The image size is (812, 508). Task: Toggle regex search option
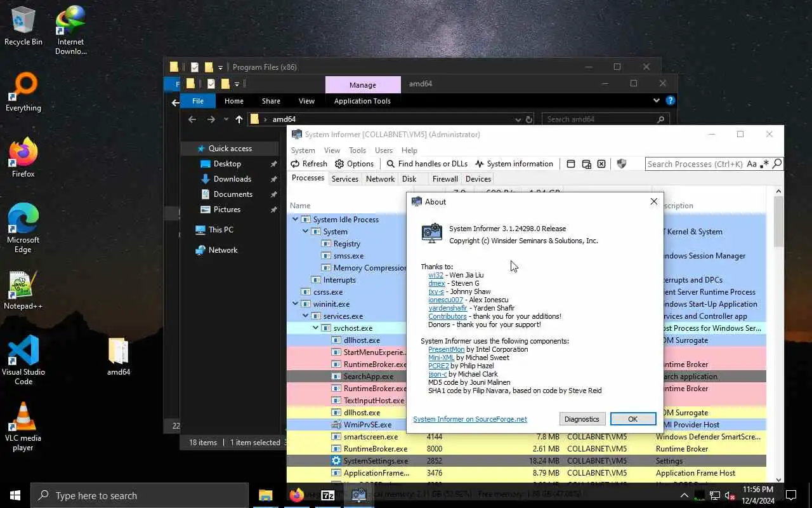coord(765,164)
